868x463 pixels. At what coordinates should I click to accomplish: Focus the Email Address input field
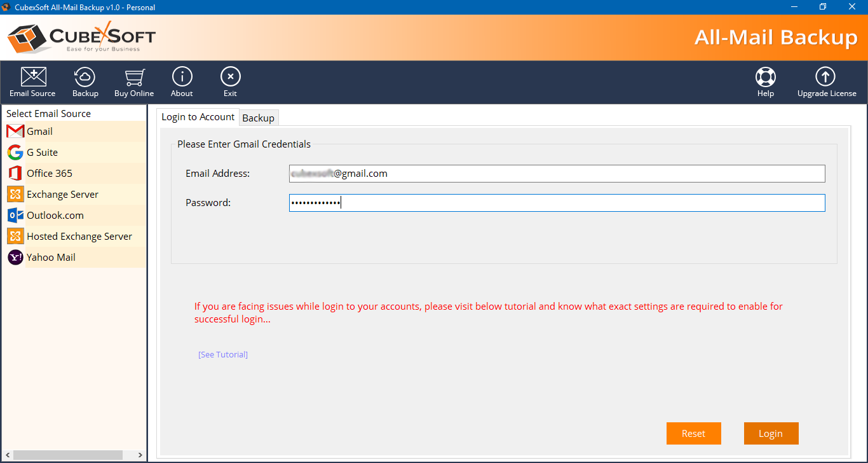557,174
